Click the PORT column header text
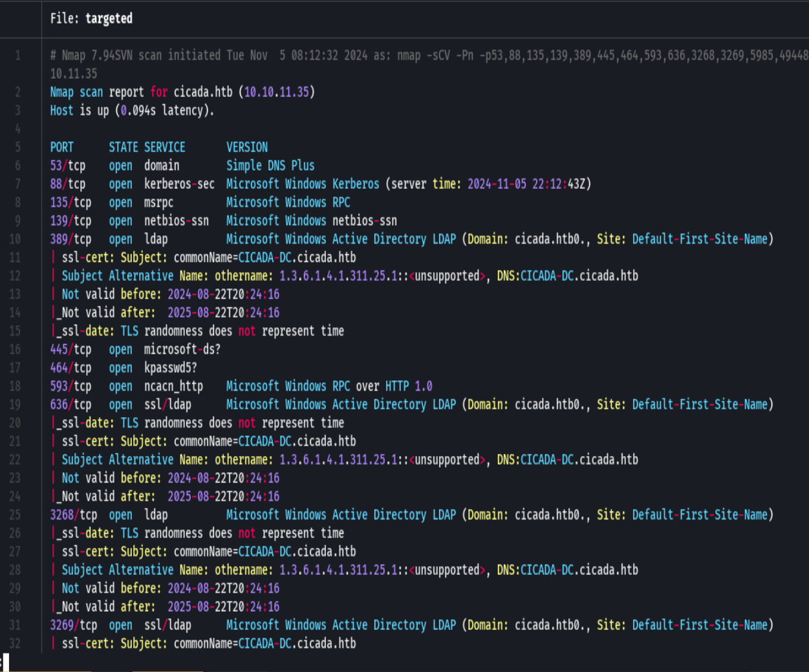This screenshot has height=672, width=809. [62, 147]
